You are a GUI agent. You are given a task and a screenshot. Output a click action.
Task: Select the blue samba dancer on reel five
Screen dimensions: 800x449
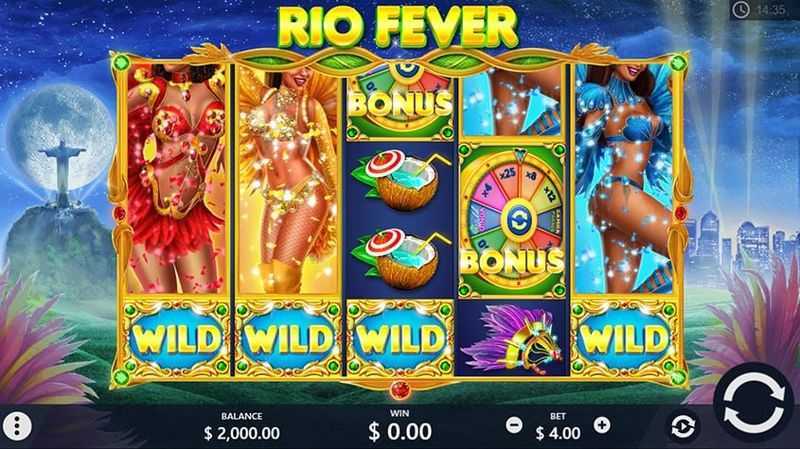pos(623,179)
